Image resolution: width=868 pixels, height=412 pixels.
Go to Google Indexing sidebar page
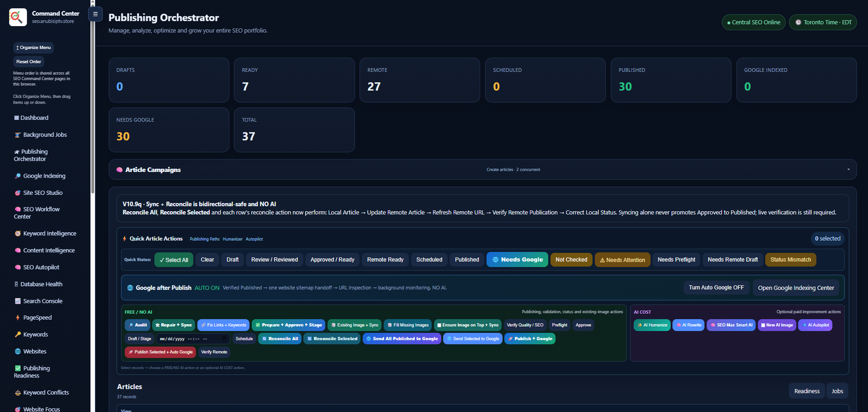pos(40,176)
